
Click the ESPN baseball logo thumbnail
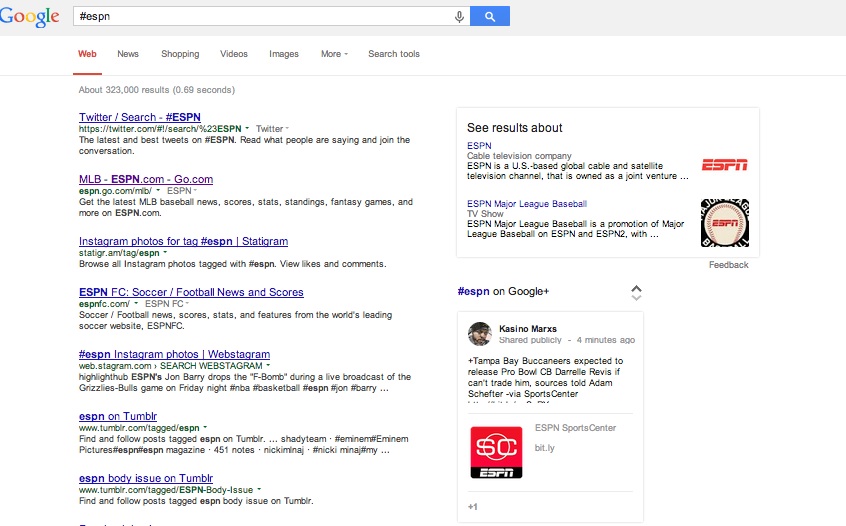pyautogui.click(x=725, y=223)
